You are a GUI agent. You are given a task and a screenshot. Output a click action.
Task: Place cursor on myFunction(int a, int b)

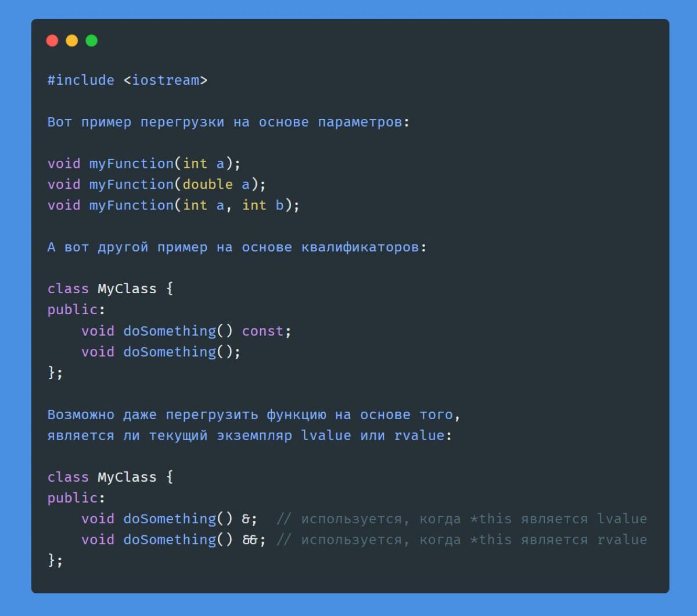click(173, 206)
